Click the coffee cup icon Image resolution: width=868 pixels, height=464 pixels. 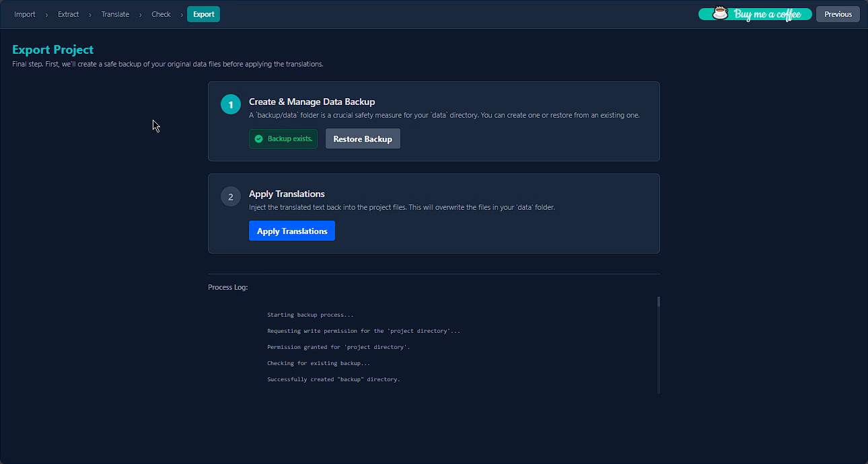click(x=721, y=13)
